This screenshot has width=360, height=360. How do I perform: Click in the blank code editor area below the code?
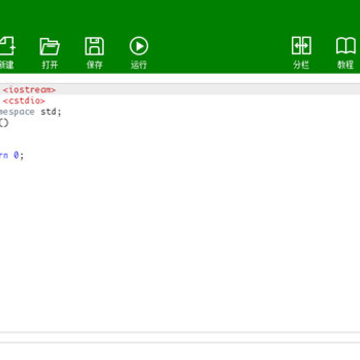[x=180, y=247]
